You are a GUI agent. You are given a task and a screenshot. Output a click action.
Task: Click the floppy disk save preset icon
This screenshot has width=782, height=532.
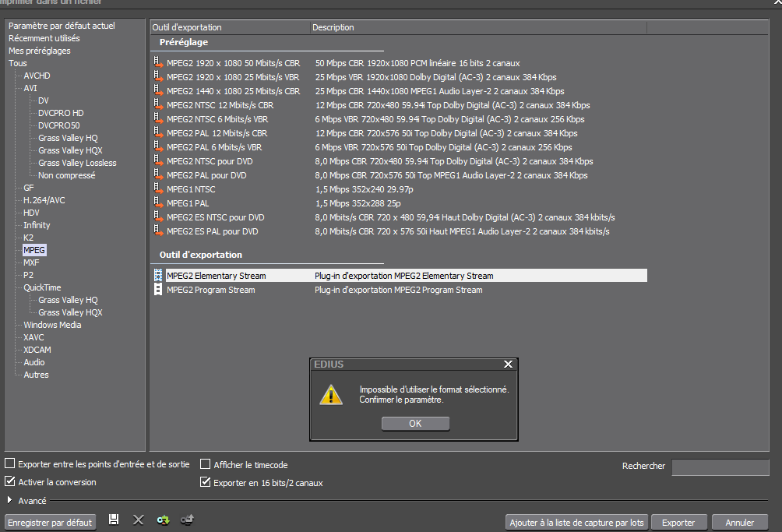(114, 520)
